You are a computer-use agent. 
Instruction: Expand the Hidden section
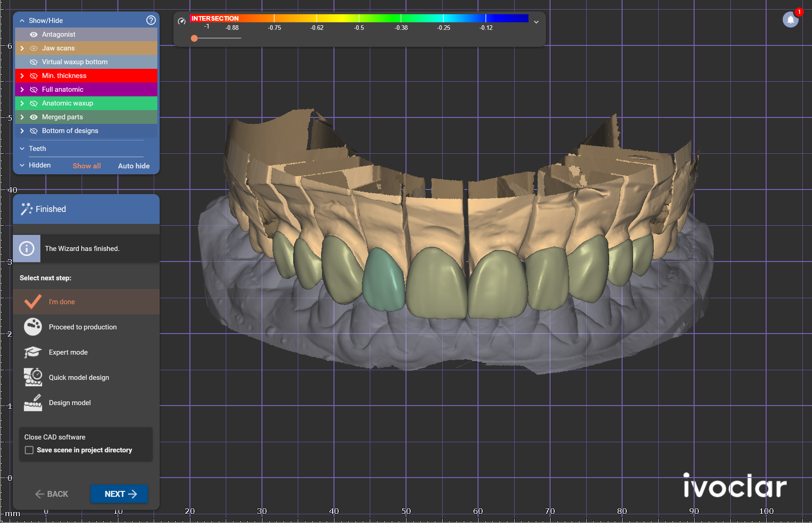pyautogui.click(x=22, y=165)
